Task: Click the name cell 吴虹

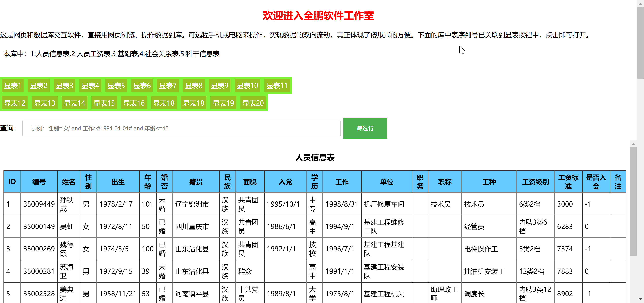Action: click(x=69, y=227)
